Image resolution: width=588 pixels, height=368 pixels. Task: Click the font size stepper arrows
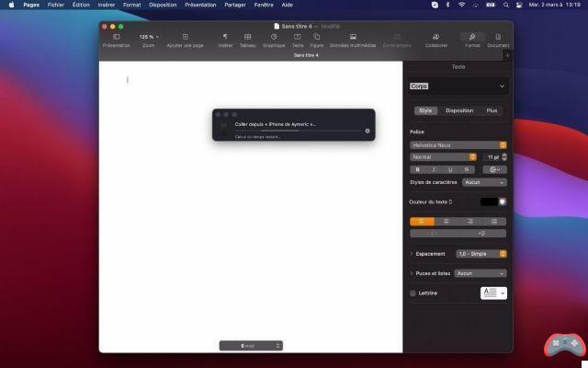(x=504, y=157)
